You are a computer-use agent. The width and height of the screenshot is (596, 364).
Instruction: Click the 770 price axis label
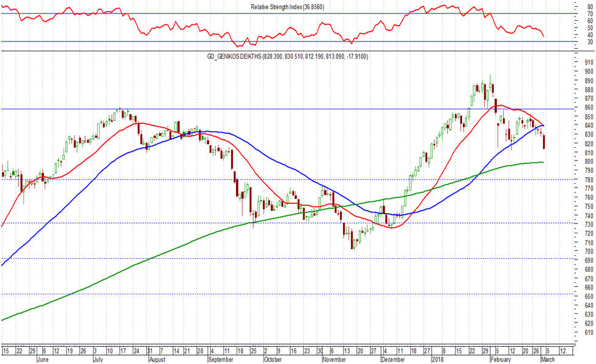click(x=589, y=189)
